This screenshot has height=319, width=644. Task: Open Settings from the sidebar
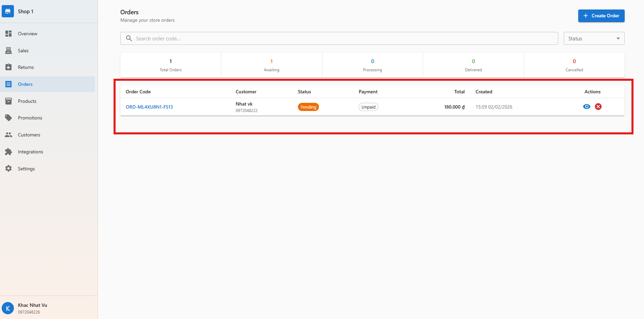coord(47,168)
